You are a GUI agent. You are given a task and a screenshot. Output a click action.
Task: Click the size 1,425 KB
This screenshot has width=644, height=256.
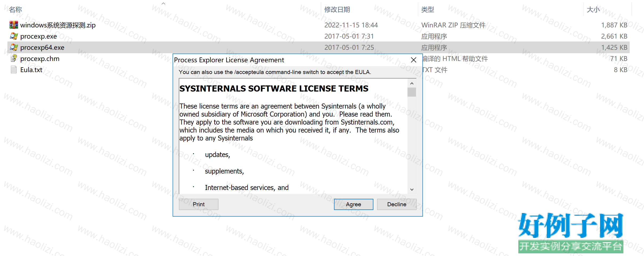tap(614, 47)
